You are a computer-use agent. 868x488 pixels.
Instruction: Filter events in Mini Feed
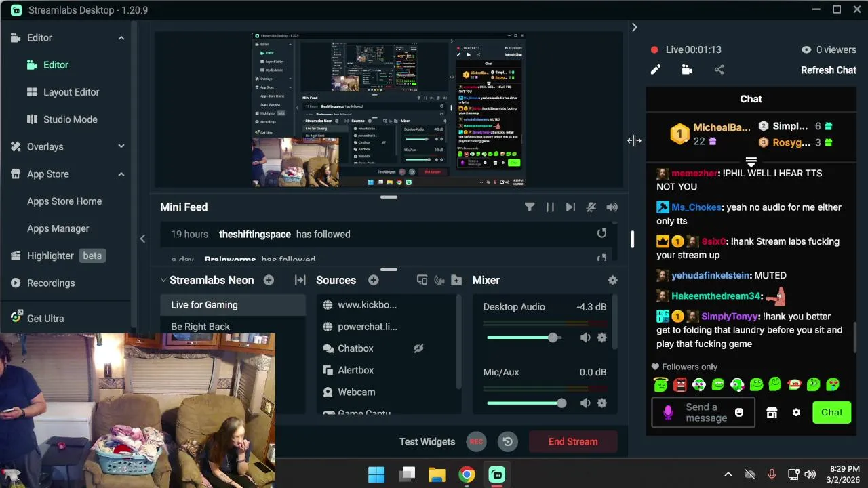pyautogui.click(x=530, y=207)
